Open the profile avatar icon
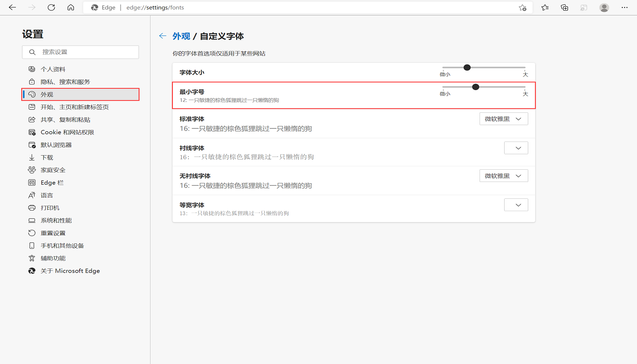 (604, 8)
